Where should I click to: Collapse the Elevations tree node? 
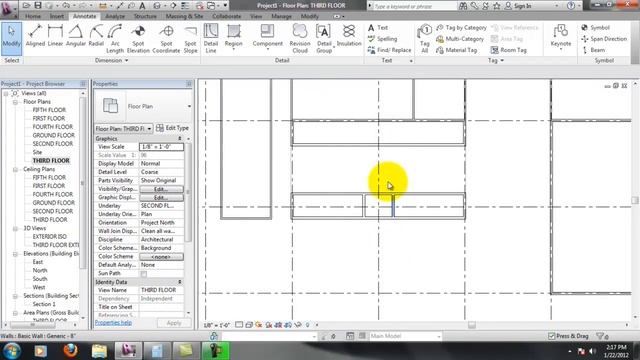click(16, 253)
